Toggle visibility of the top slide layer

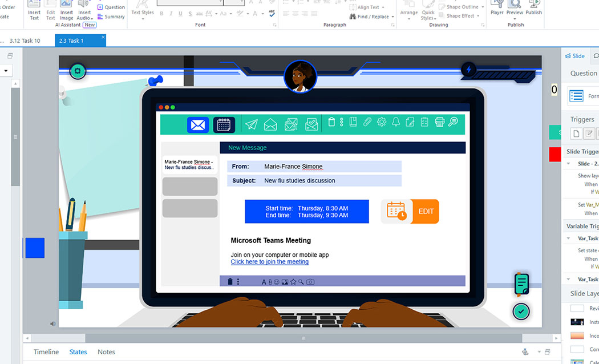pos(577,308)
